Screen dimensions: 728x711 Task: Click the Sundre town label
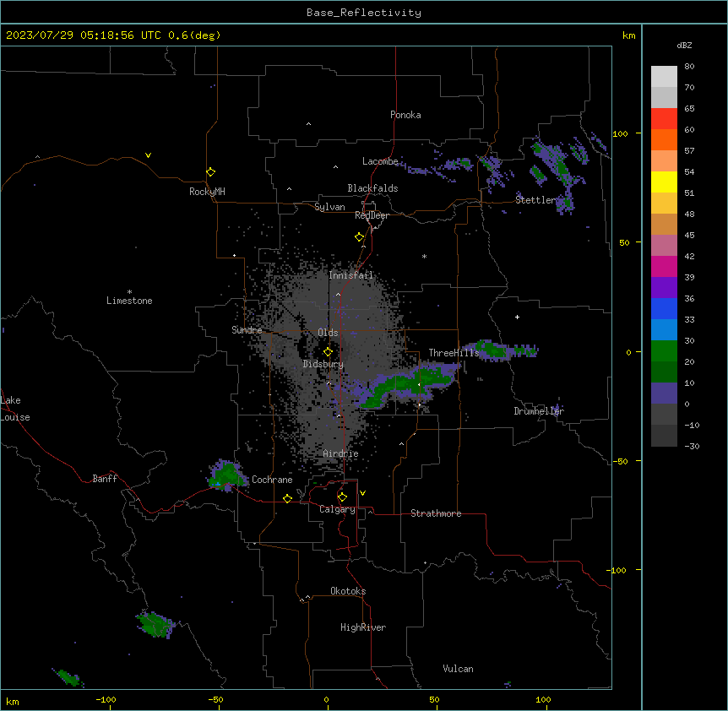(247, 330)
